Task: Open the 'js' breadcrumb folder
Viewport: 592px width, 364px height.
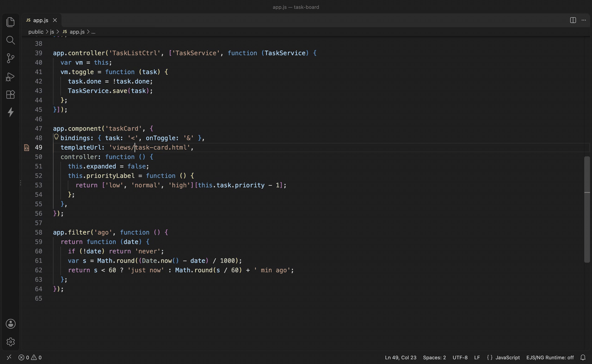Action: click(52, 32)
